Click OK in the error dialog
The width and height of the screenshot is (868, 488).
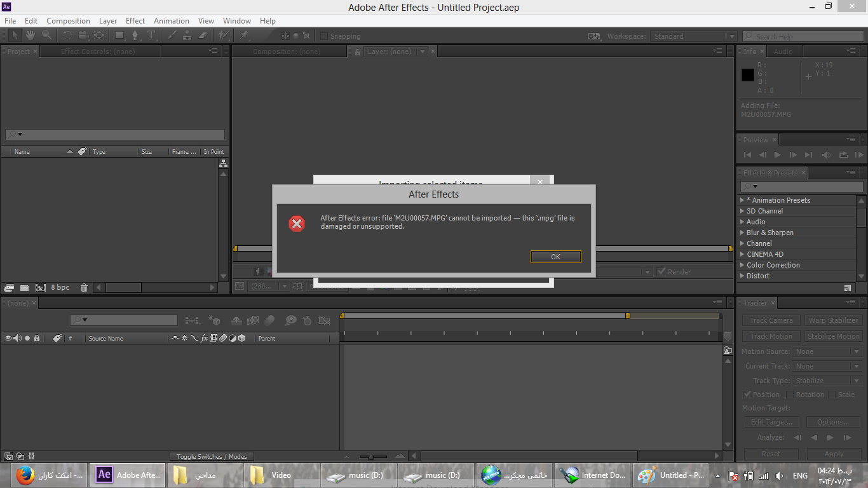(x=555, y=257)
